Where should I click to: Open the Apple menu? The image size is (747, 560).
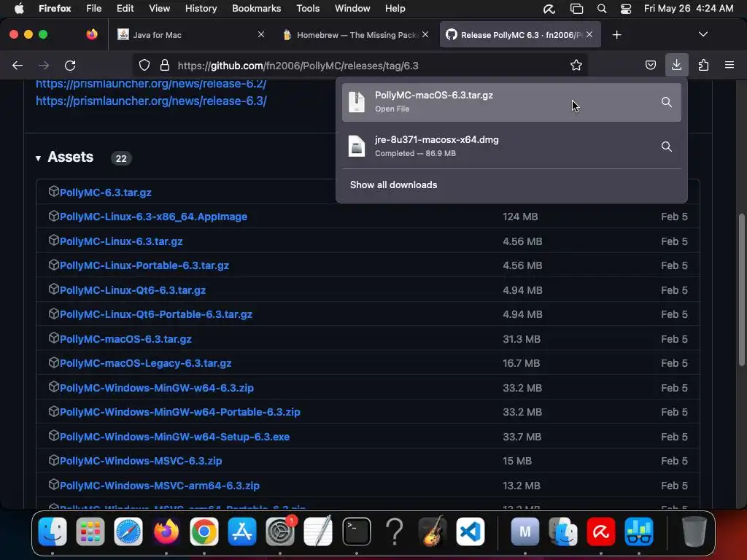click(x=19, y=9)
